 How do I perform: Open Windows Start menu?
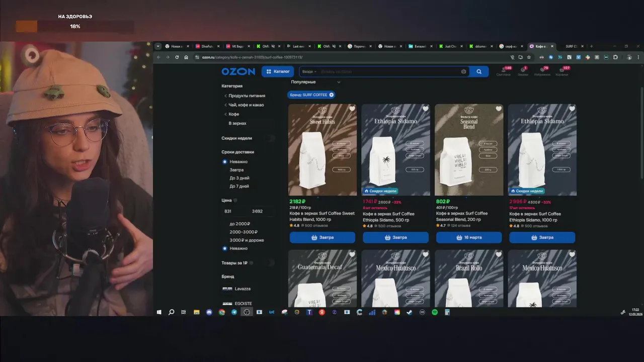(x=159, y=312)
